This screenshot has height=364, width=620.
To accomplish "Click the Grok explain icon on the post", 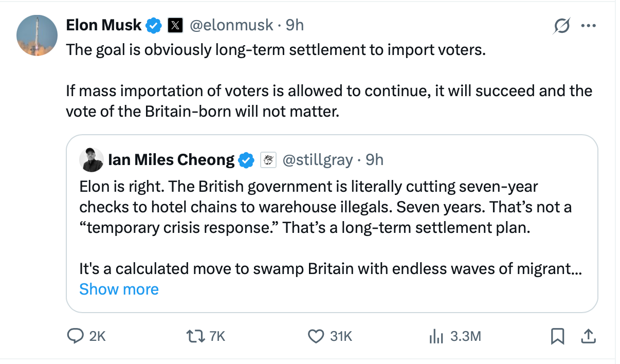I will 562,25.
